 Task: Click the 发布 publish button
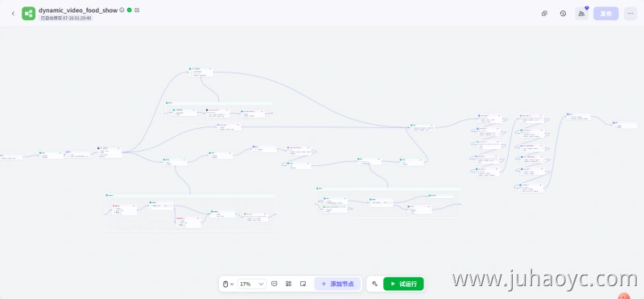[606, 14]
